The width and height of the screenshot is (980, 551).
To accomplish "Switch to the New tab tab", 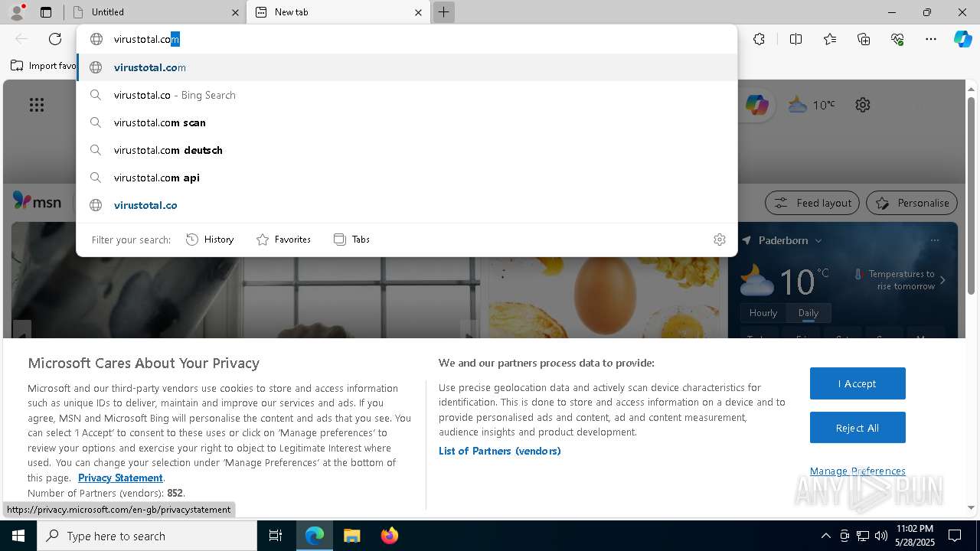I will pyautogui.click(x=338, y=12).
